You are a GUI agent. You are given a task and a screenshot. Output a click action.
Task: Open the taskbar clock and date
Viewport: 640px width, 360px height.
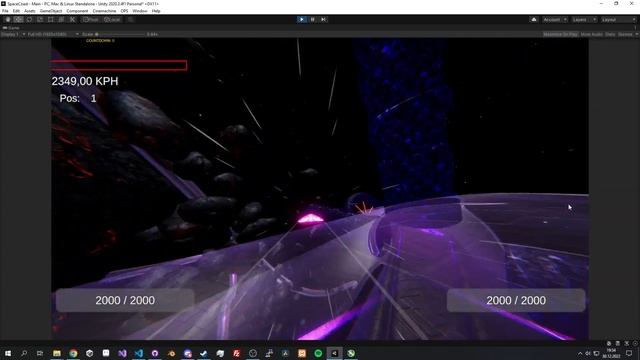coord(611,353)
